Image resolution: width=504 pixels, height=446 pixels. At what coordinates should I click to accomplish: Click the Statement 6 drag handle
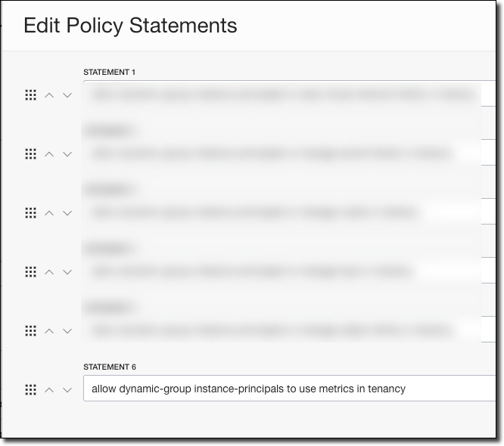click(31, 390)
